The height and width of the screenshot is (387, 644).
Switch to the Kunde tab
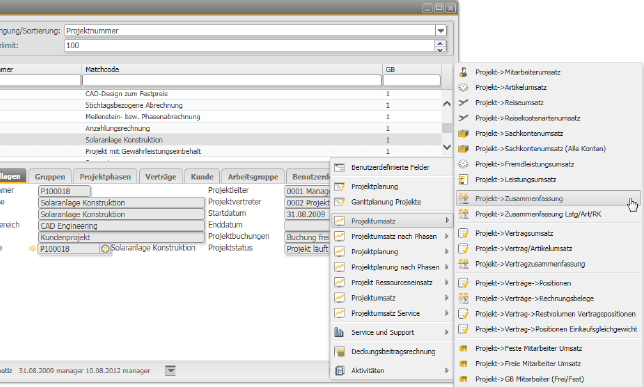(202, 177)
